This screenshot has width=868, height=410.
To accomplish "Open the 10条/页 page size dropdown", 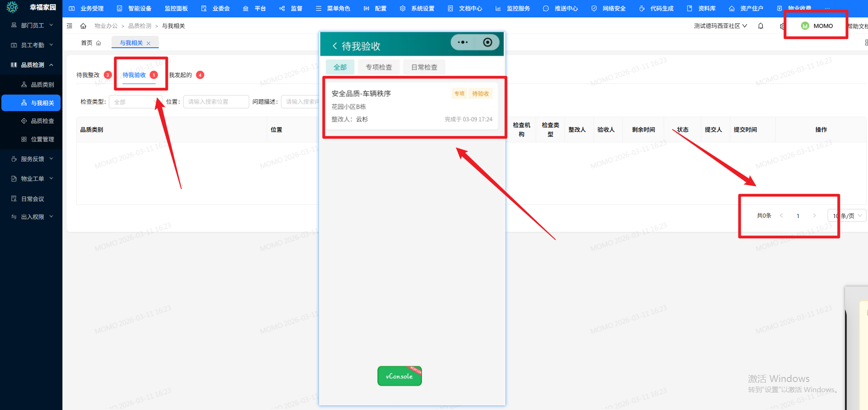I will 847,216.
